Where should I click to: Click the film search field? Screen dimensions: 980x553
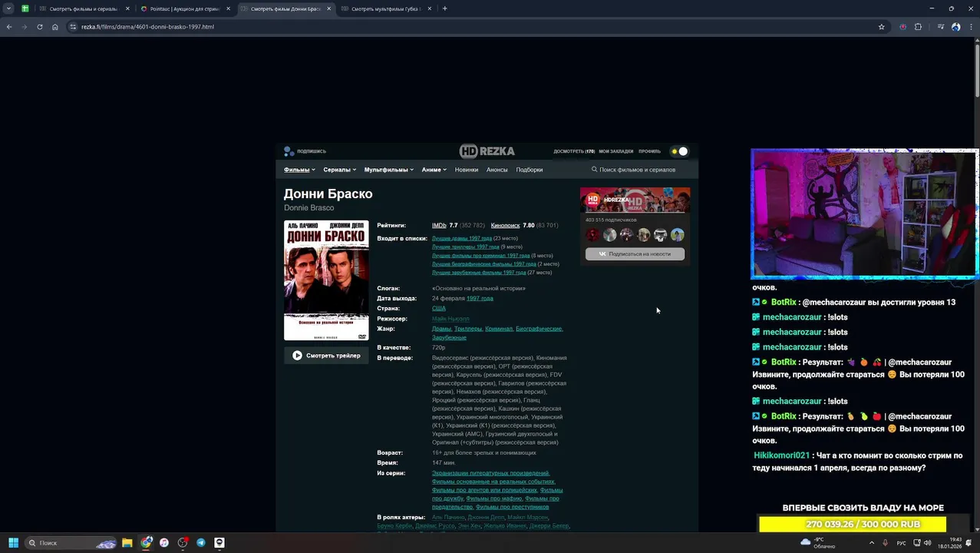pos(637,170)
